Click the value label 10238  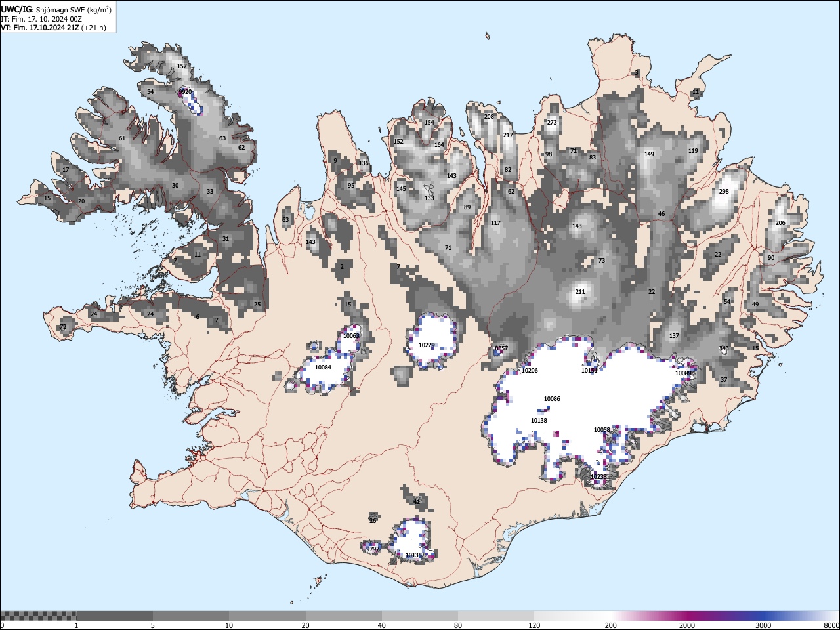pos(598,477)
